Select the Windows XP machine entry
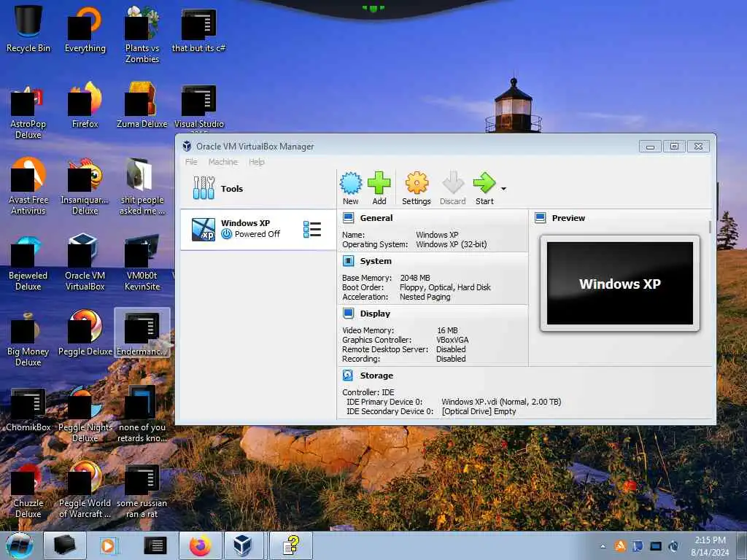This screenshot has height=560, width=747. (258, 229)
